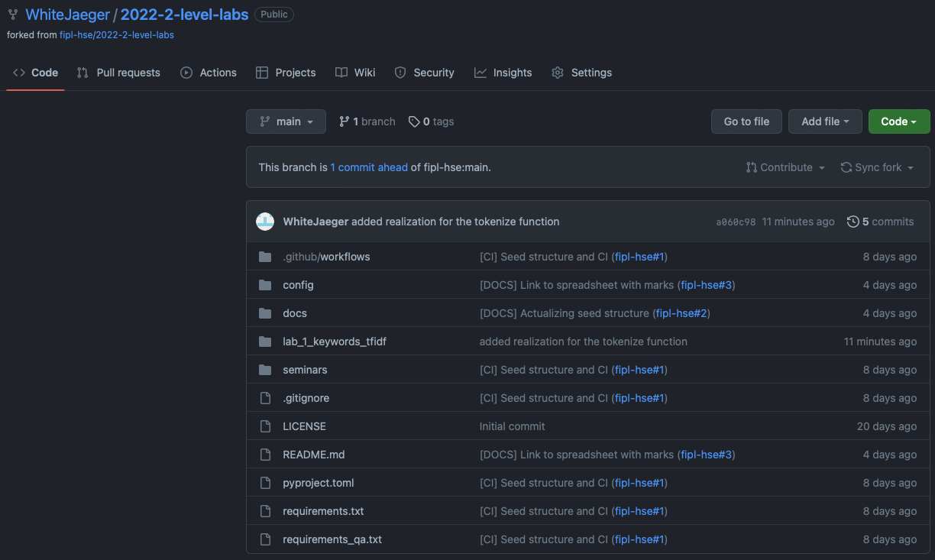Click the Settings gear icon
Viewport: 935px width, 560px height.
click(557, 73)
